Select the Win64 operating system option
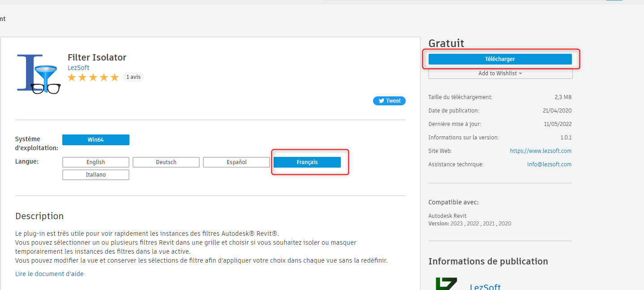 pyautogui.click(x=96, y=140)
